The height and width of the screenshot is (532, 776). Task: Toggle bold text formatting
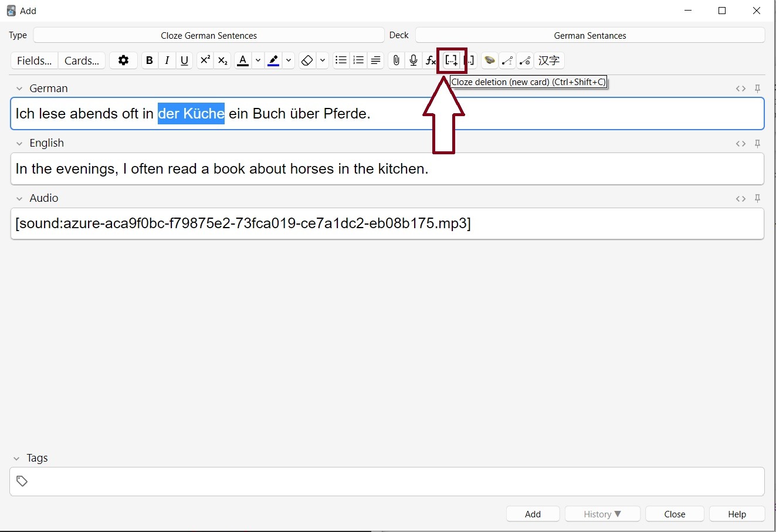[150, 60]
